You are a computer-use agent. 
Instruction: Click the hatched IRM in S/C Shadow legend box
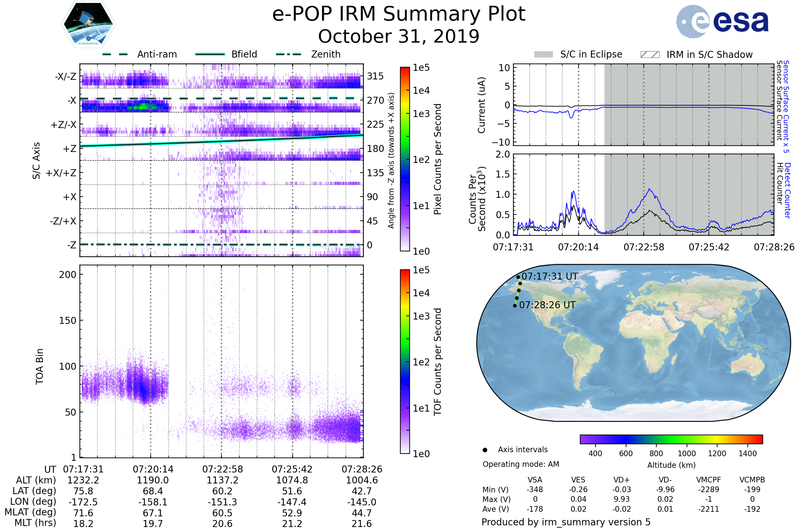coord(650,55)
